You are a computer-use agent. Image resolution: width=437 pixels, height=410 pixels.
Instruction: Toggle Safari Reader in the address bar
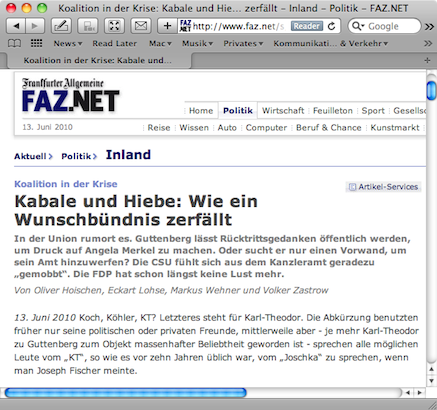coord(307,26)
